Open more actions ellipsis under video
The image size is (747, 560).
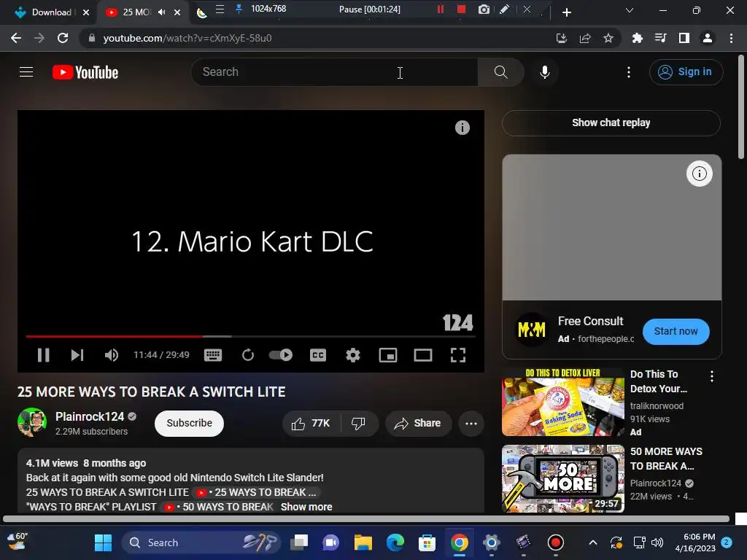pyautogui.click(x=471, y=424)
